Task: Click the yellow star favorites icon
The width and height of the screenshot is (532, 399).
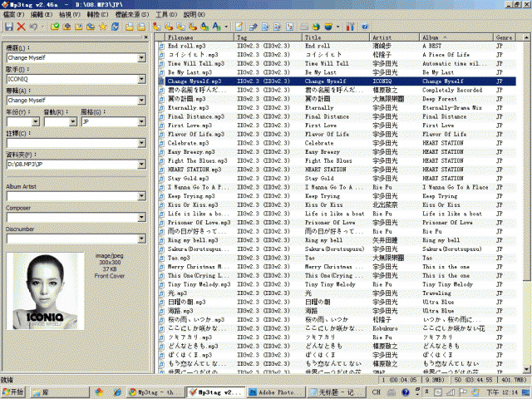Action: point(102,27)
